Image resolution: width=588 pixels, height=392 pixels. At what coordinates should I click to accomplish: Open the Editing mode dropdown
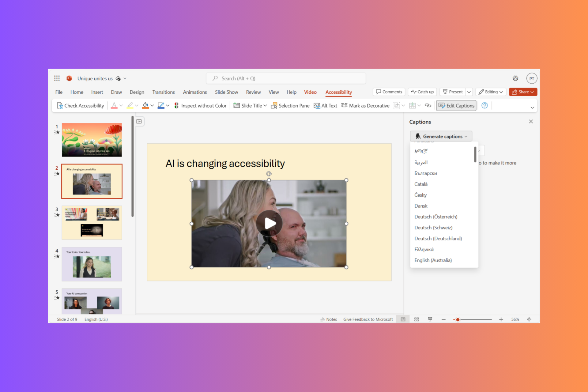point(491,92)
